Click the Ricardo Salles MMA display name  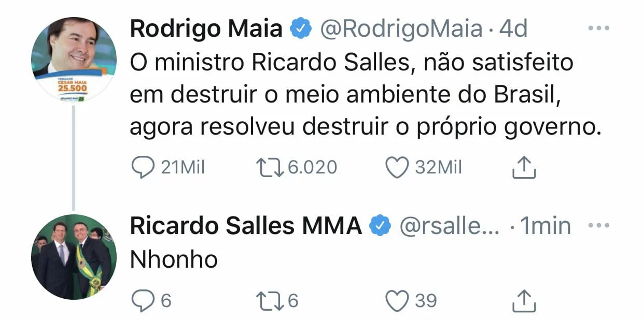pos(246,226)
